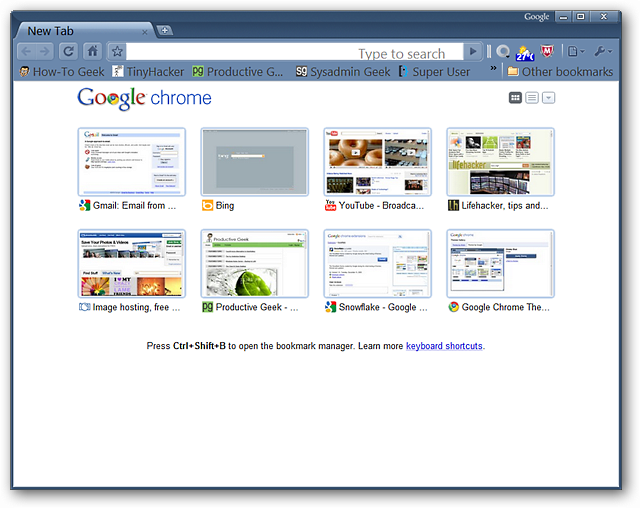Viewport: 640px width, 508px height.
Task: Open the round extension icon beside the Go arrow
Action: click(x=503, y=52)
